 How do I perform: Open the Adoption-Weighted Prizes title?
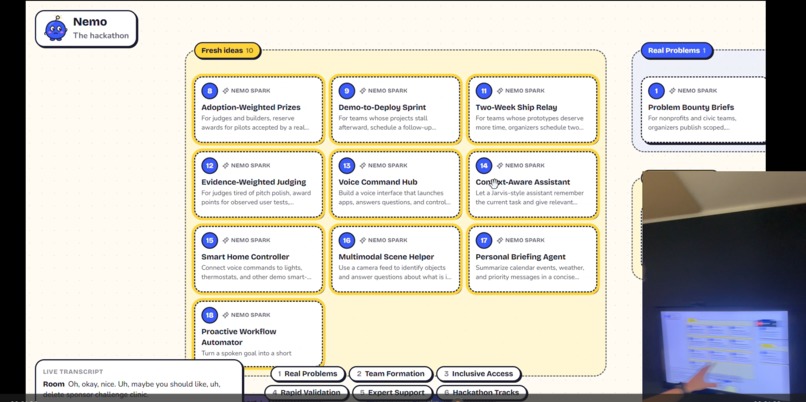(x=251, y=107)
